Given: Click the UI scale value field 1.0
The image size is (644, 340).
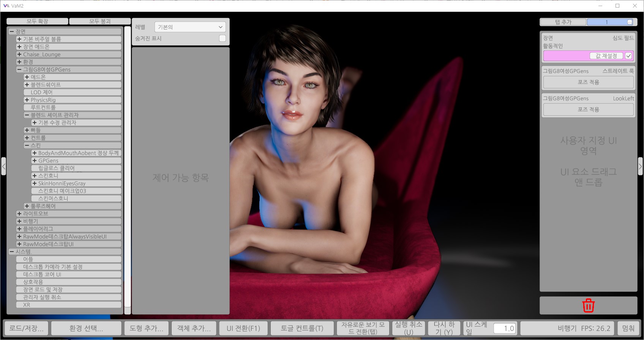Looking at the screenshot, I should click(505, 328).
